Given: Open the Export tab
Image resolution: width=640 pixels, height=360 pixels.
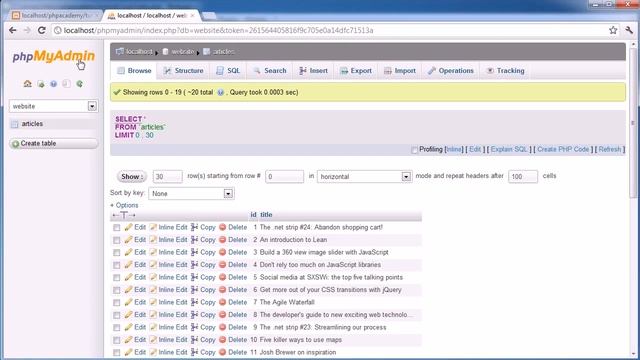Looking at the screenshot, I should [x=356, y=71].
